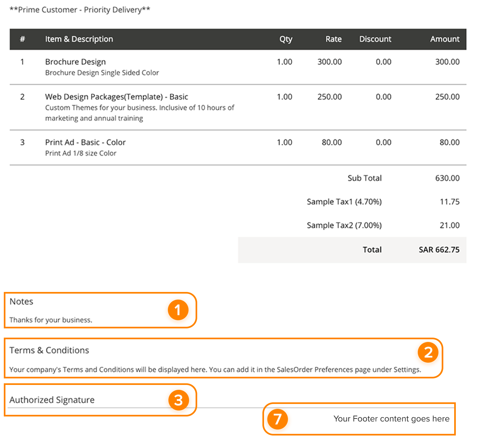Select the Terms & Conditions heading
The height and width of the screenshot is (448, 477).
(49, 350)
